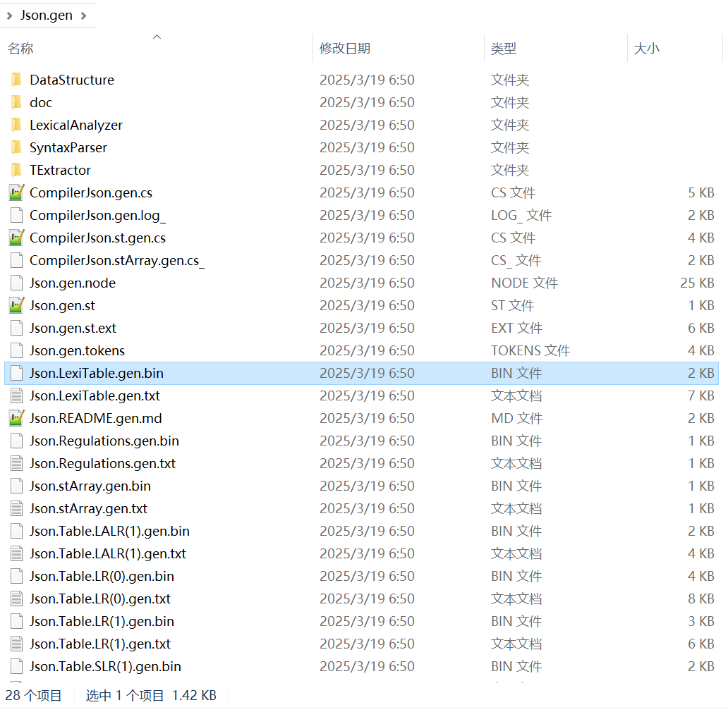The height and width of the screenshot is (712, 728).
Task: Select the file name CompilerJson.st.gen.cs
Action: coord(97,238)
